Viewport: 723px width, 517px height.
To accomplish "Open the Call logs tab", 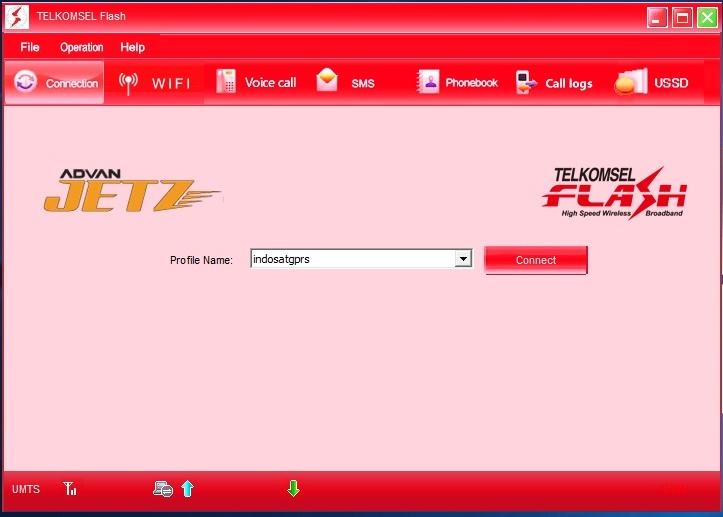I will click(554, 83).
